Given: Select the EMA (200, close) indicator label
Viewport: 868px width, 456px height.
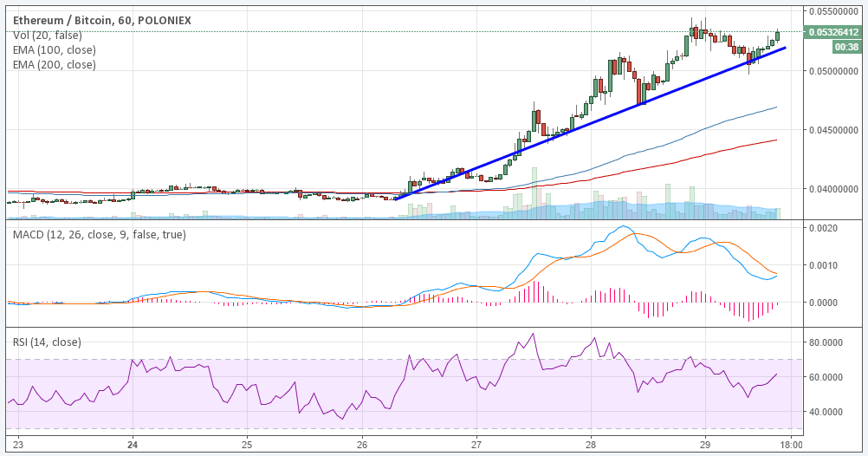Looking at the screenshot, I should 55,65.
